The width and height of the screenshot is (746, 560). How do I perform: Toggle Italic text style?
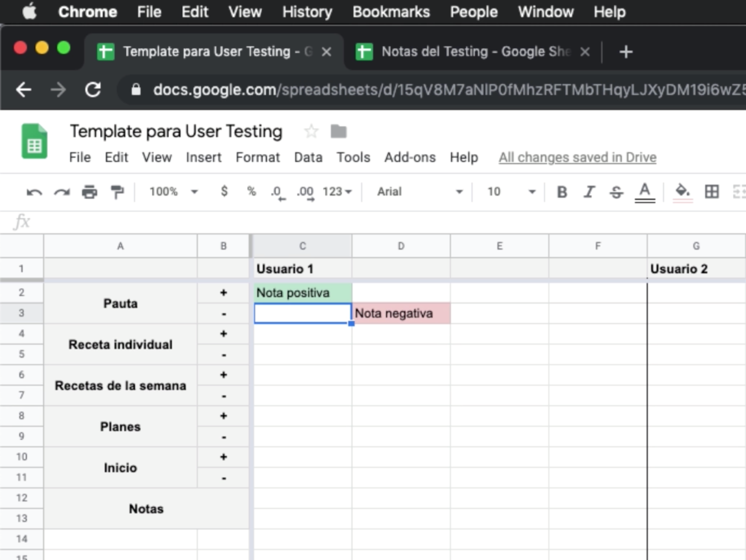click(x=589, y=192)
